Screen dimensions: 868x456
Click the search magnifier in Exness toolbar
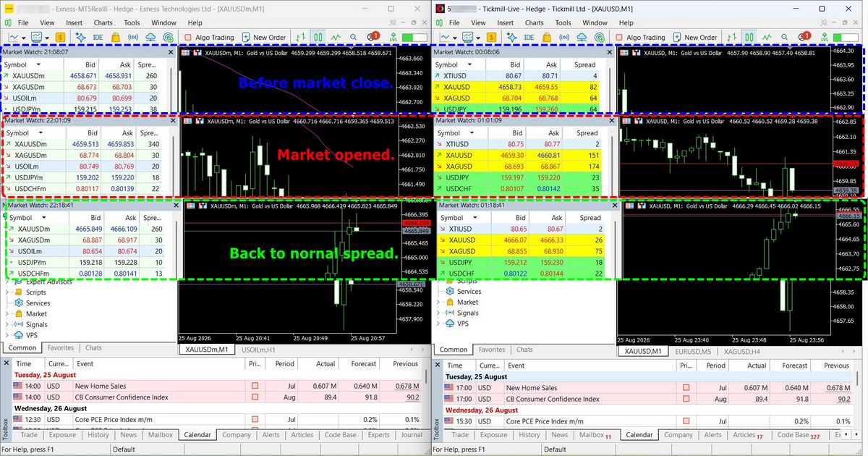click(x=354, y=37)
